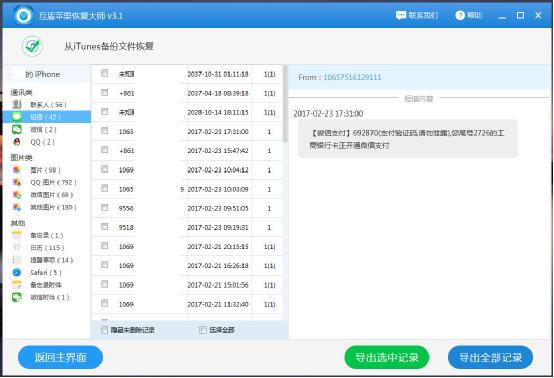Open the 备忘录附件 icon
The image size is (554, 378).
[17, 285]
